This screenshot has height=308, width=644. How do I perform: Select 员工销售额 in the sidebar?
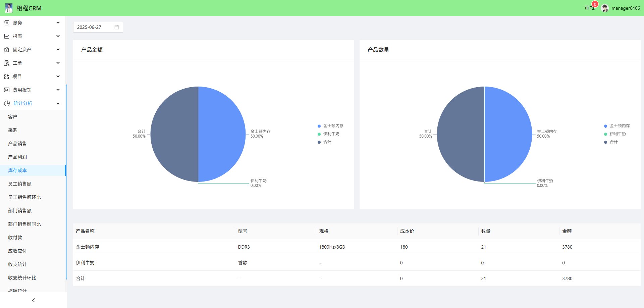(20, 184)
